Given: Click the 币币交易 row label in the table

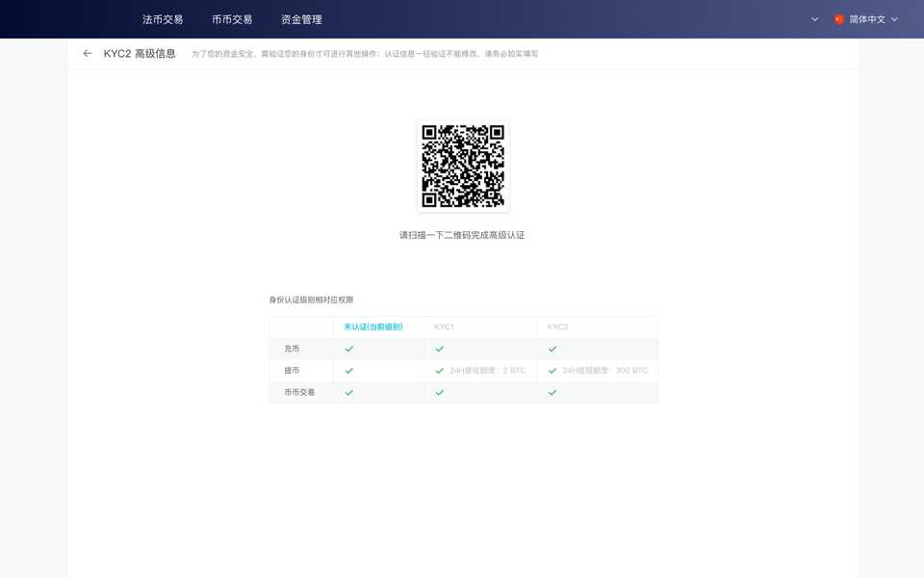Looking at the screenshot, I should (299, 392).
